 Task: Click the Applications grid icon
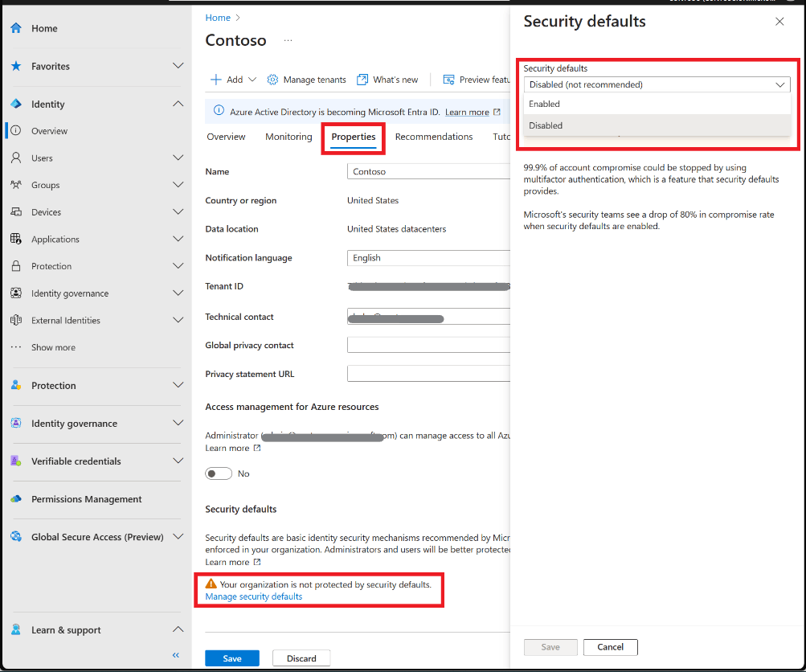pyautogui.click(x=16, y=239)
